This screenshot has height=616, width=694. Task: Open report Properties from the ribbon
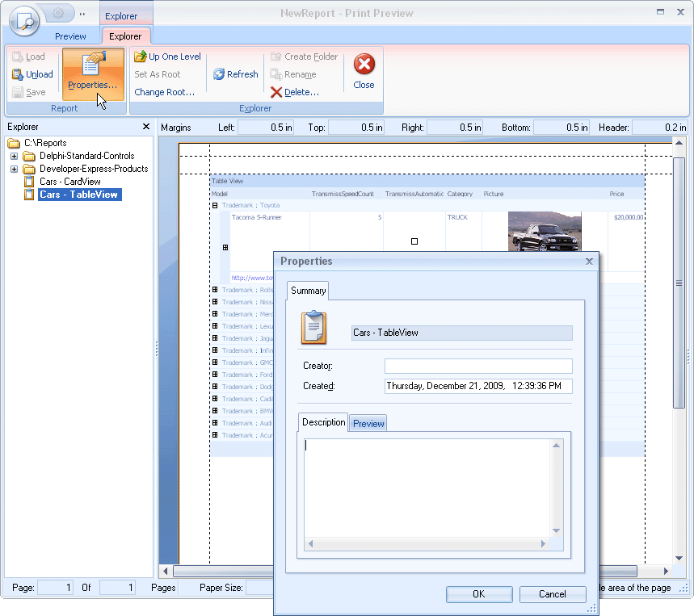coord(93,73)
